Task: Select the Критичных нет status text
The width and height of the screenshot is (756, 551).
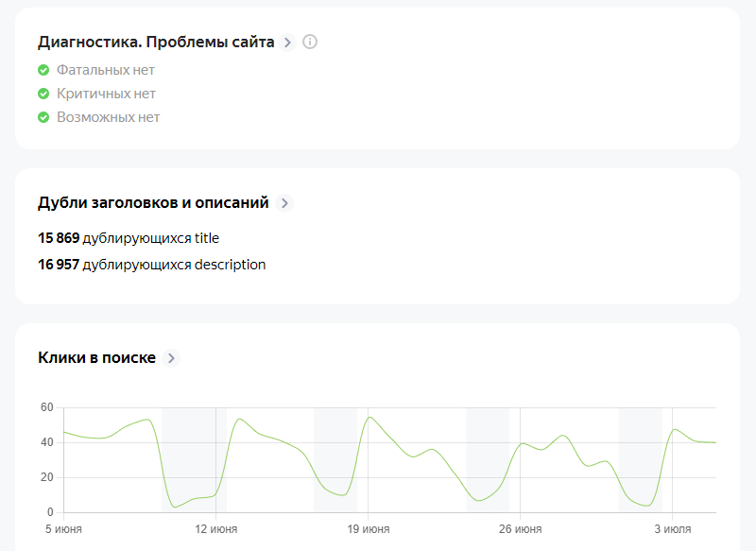Action: (x=106, y=94)
